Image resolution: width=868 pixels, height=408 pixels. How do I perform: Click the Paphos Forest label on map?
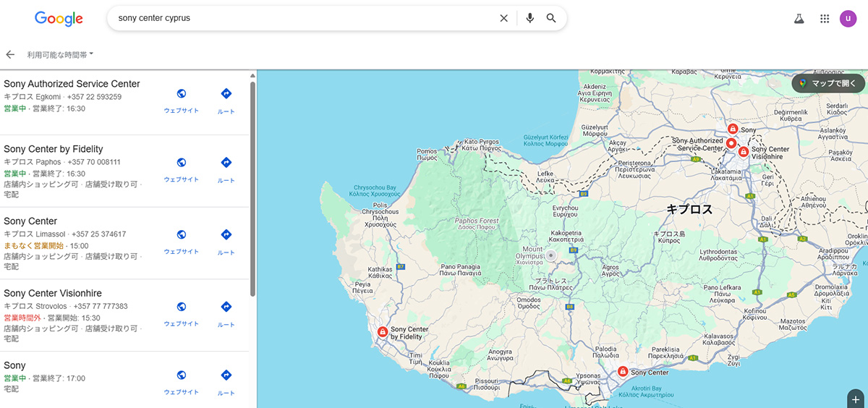click(x=477, y=224)
